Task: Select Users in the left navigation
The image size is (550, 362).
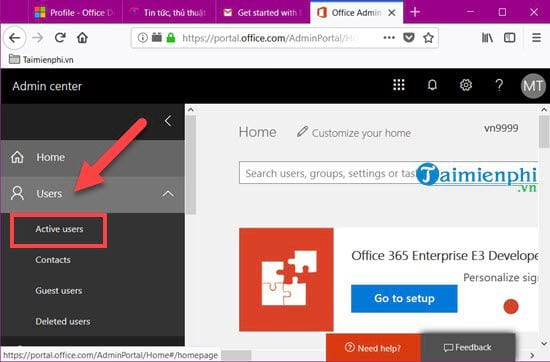Action: [x=93, y=194]
